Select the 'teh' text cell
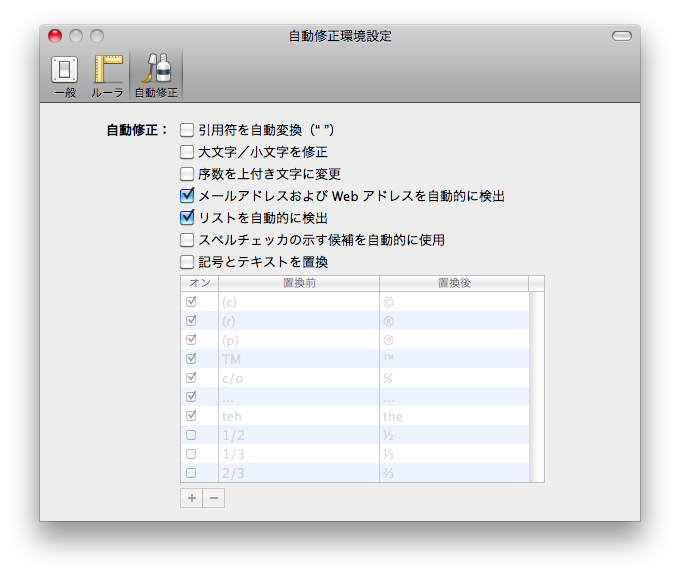 299,416
